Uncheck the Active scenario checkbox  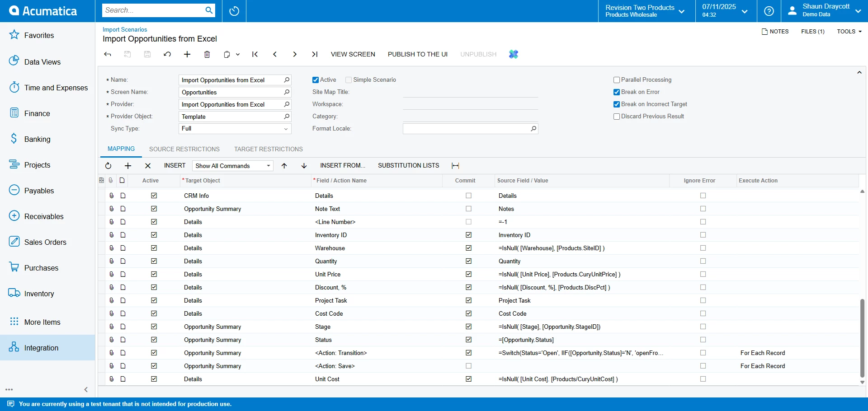tap(316, 80)
